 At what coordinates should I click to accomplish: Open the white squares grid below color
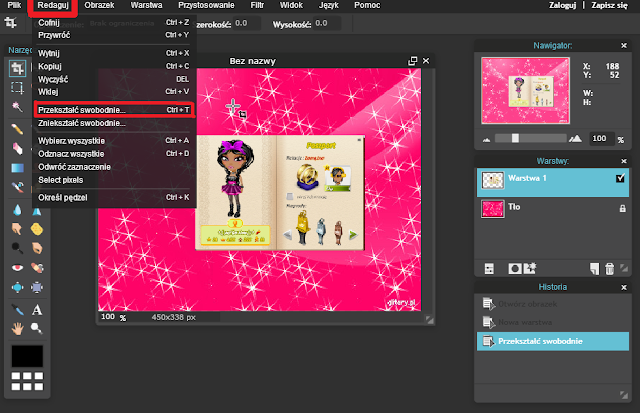[x=27, y=381]
